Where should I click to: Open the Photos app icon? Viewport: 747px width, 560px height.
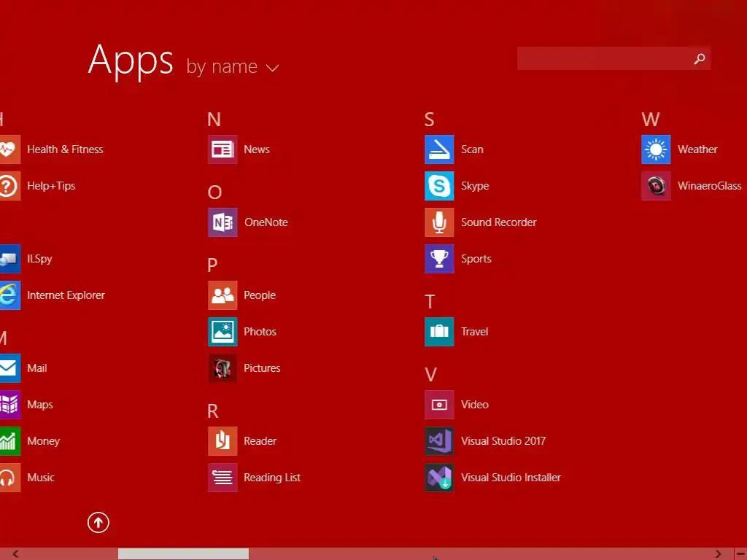point(222,332)
